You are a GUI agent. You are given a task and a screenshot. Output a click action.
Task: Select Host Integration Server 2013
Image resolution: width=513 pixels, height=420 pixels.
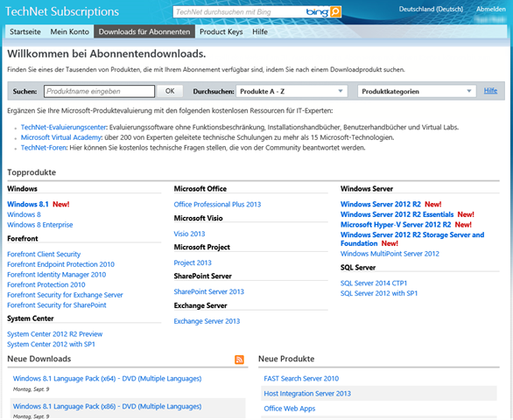[307, 394]
